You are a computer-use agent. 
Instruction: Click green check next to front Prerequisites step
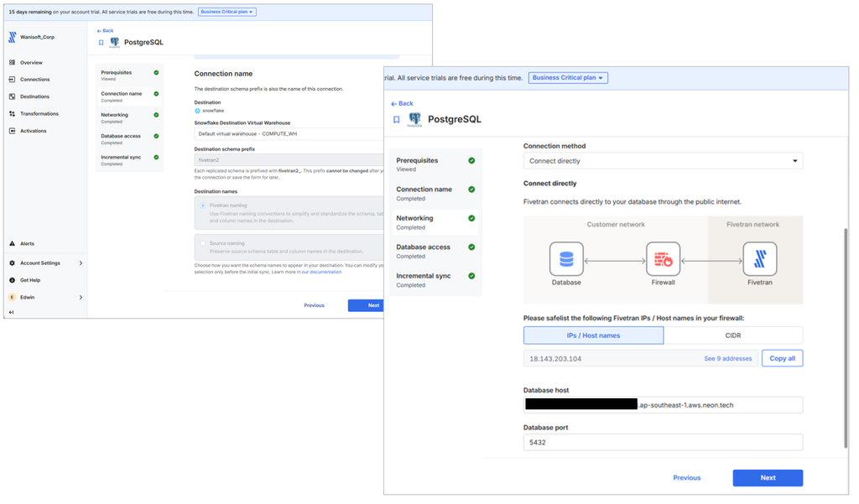471,160
